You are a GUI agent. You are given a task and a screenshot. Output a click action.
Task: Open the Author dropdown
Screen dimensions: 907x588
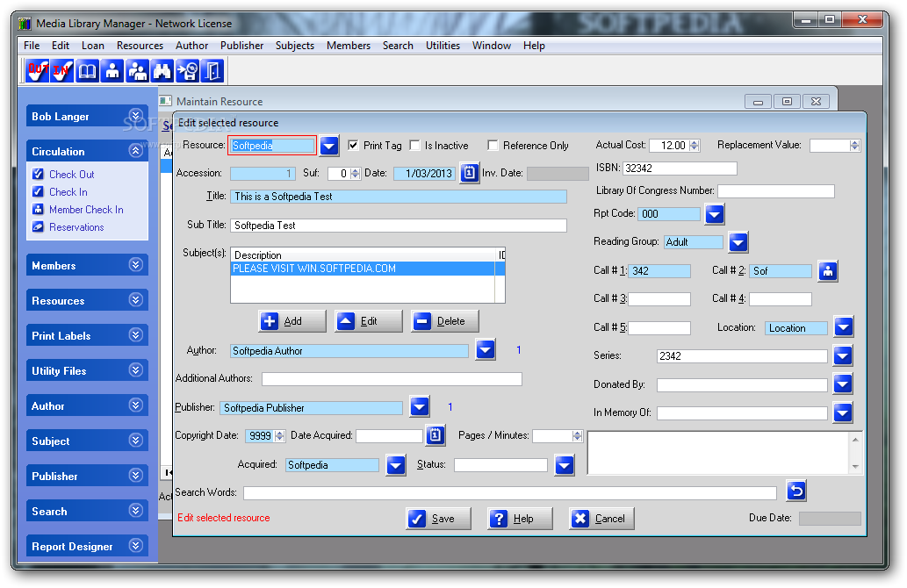tap(486, 349)
